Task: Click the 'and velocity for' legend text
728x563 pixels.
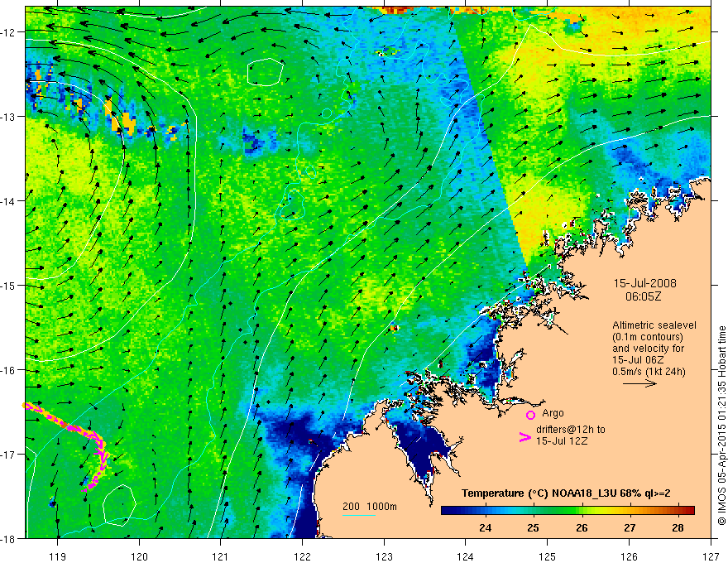Action: [648, 349]
